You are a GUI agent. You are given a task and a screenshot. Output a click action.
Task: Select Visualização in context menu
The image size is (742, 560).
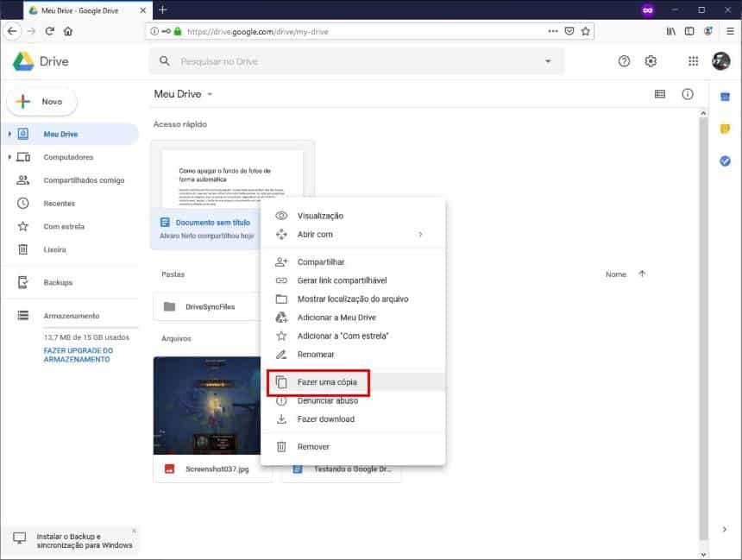pyautogui.click(x=353, y=216)
